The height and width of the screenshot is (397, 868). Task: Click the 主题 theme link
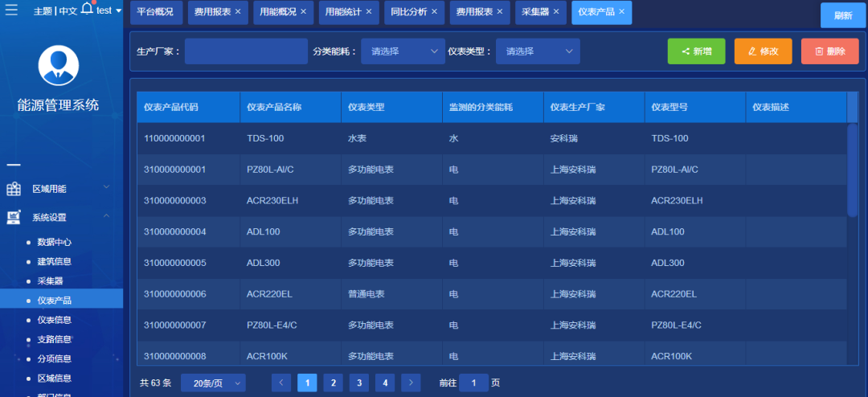[43, 11]
